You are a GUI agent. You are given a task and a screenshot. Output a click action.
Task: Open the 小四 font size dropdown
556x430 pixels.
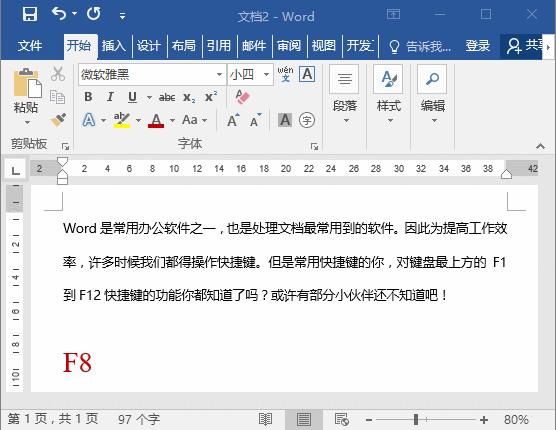266,74
